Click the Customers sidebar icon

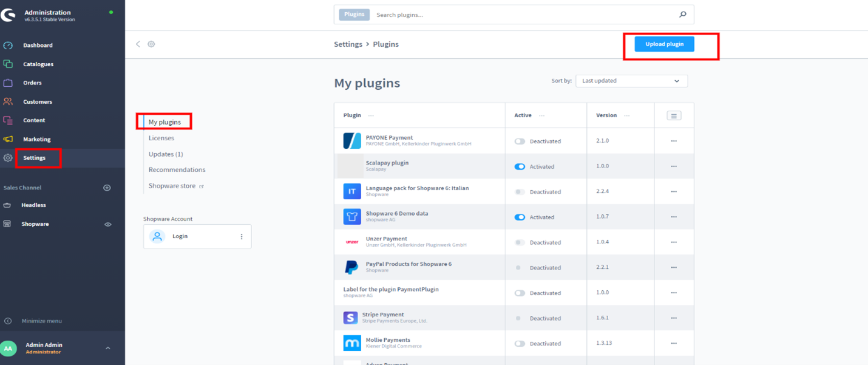click(8, 101)
